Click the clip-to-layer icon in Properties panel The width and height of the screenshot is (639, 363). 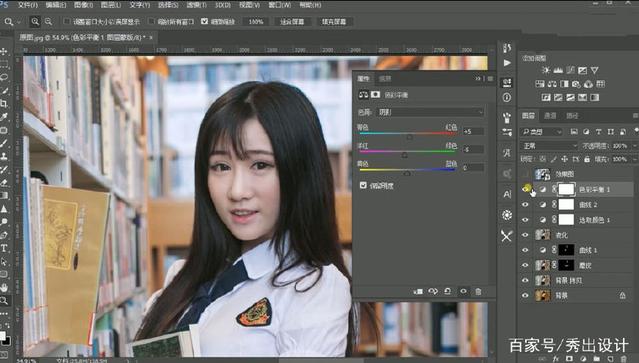418,291
